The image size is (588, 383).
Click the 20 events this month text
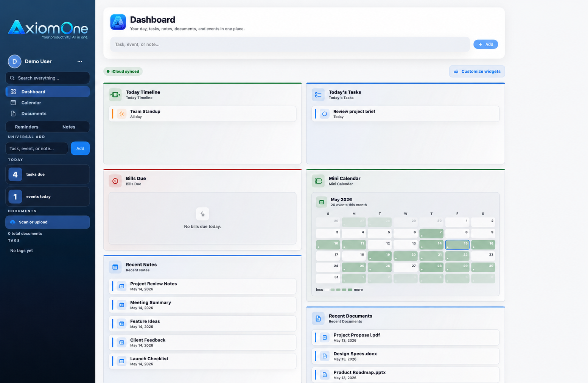pyautogui.click(x=348, y=205)
